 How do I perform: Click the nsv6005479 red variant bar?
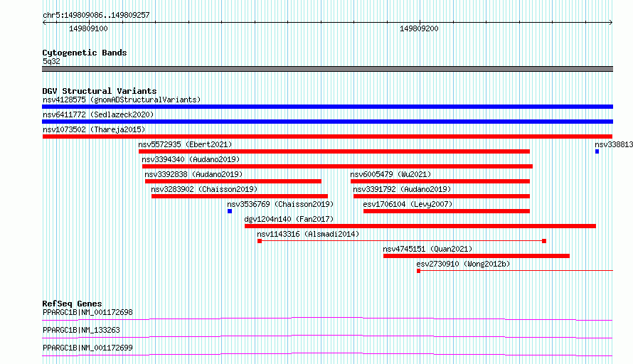pyautogui.click(x=440, y=181)
